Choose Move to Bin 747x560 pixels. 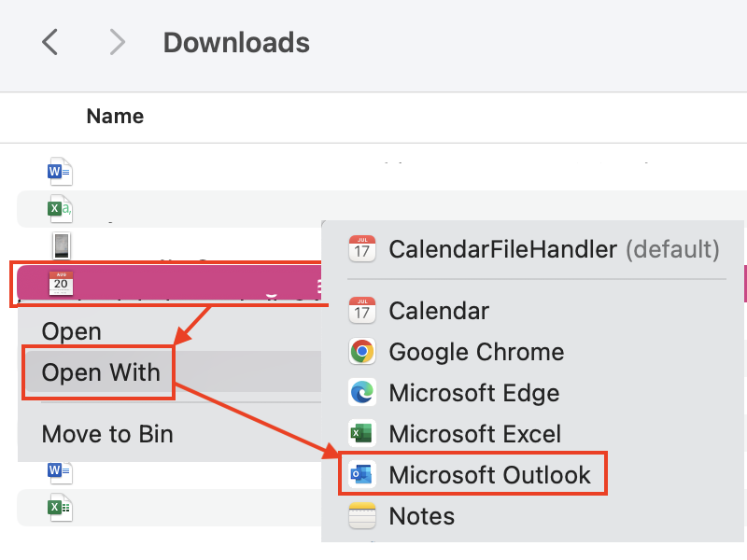point(107,434)
